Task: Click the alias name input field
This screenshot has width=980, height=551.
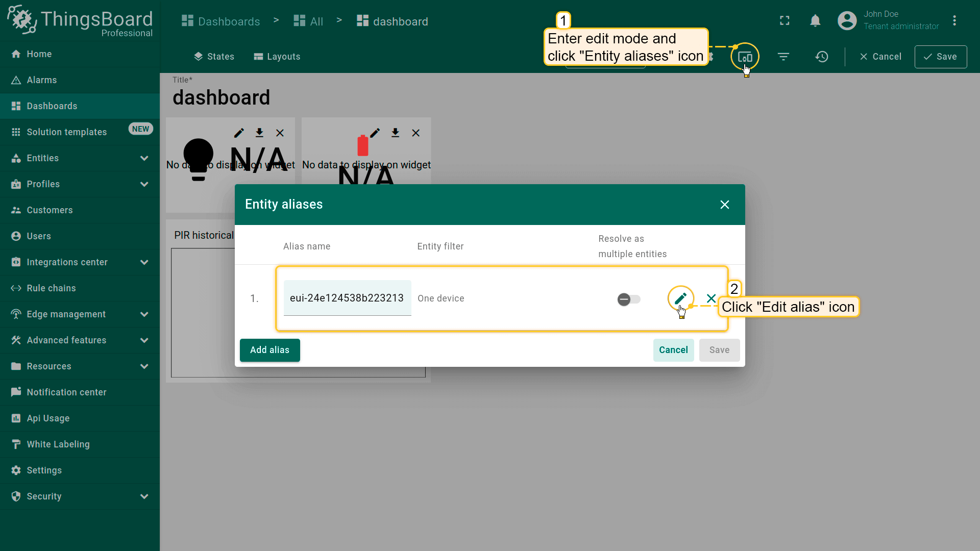Action: coord(347,298)
